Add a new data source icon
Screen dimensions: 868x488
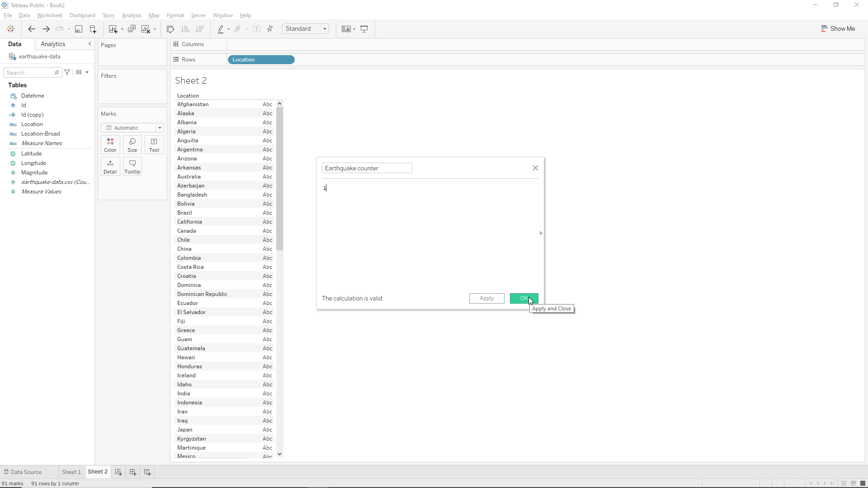[93, 29]
